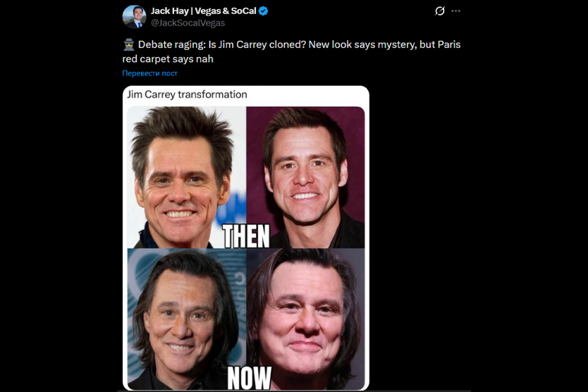Click the detective emoji in the tweet
The width and height of the screenshot is (588, 392).
pyautogui.click(x=128, y=44)
